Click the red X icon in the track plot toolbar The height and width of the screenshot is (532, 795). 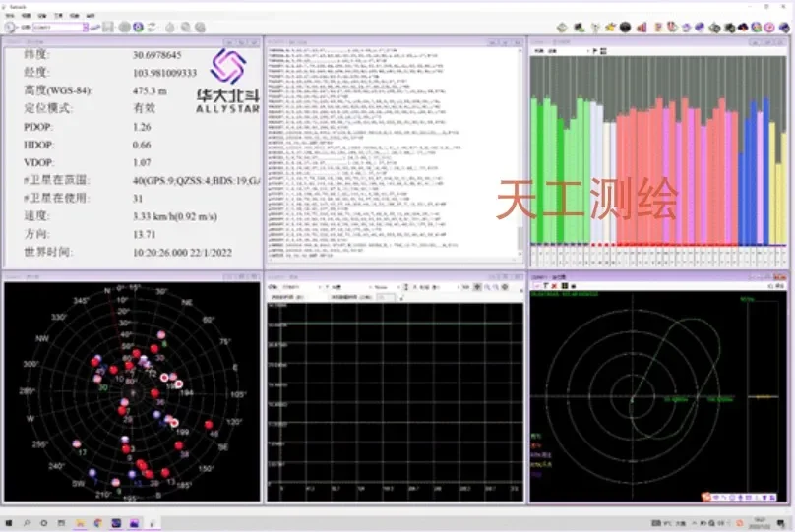(x=554, y=286)
